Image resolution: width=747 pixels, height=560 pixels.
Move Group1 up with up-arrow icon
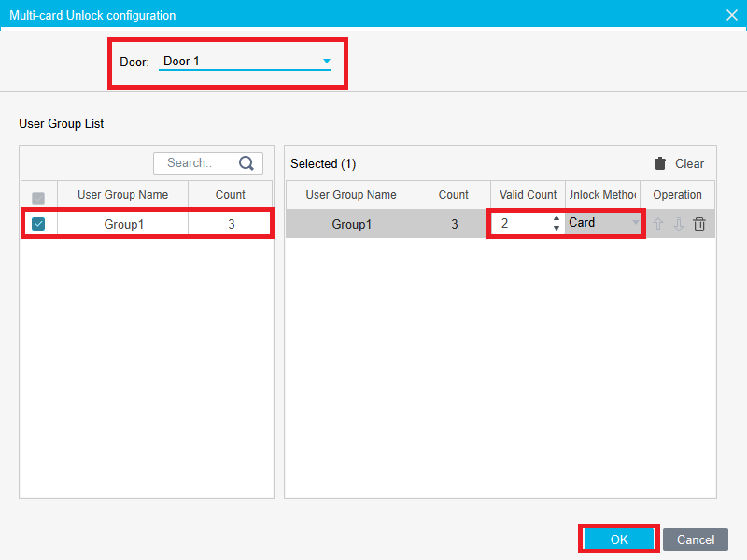pos(657,224)
